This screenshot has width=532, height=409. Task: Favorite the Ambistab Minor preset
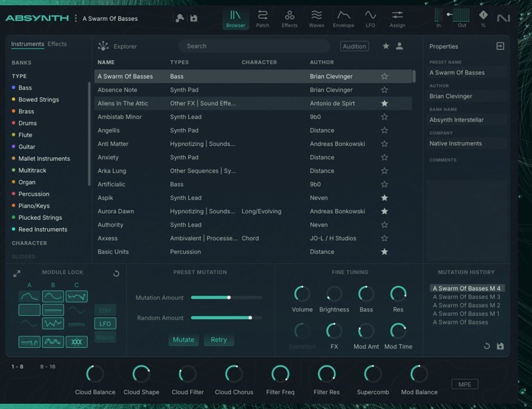click(384, 117)
